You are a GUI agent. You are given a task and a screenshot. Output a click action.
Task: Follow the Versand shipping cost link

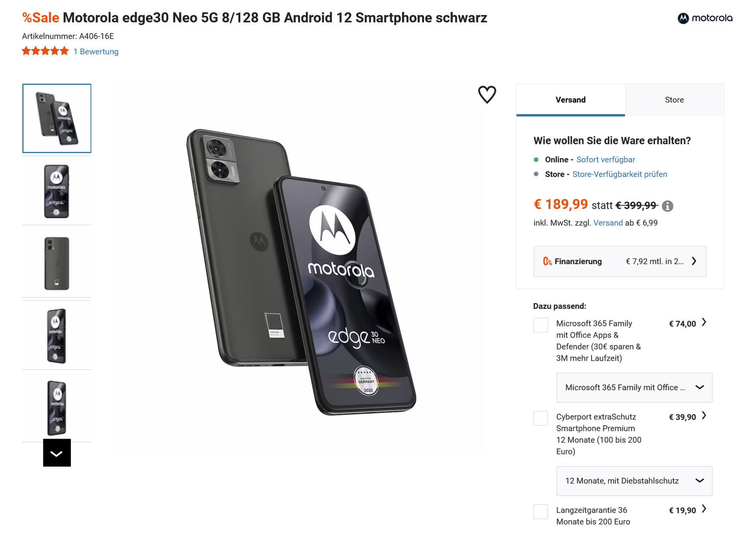(x=608, y=223)
